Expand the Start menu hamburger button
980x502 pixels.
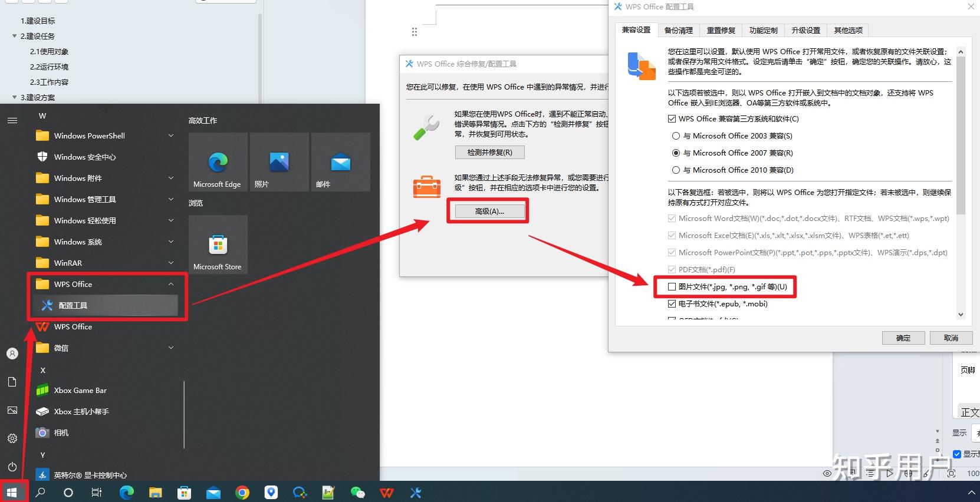coord(12,120)
